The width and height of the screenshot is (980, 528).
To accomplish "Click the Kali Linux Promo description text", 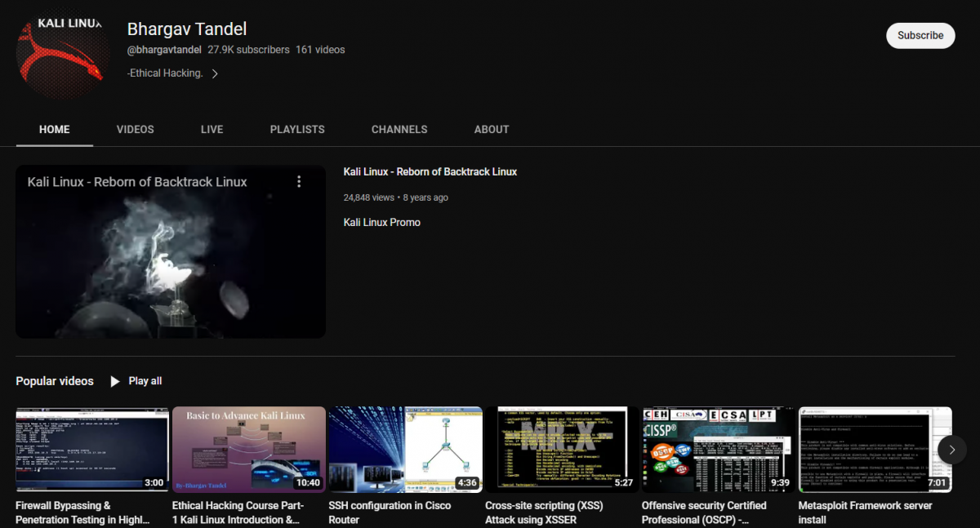I will [382, 222].
